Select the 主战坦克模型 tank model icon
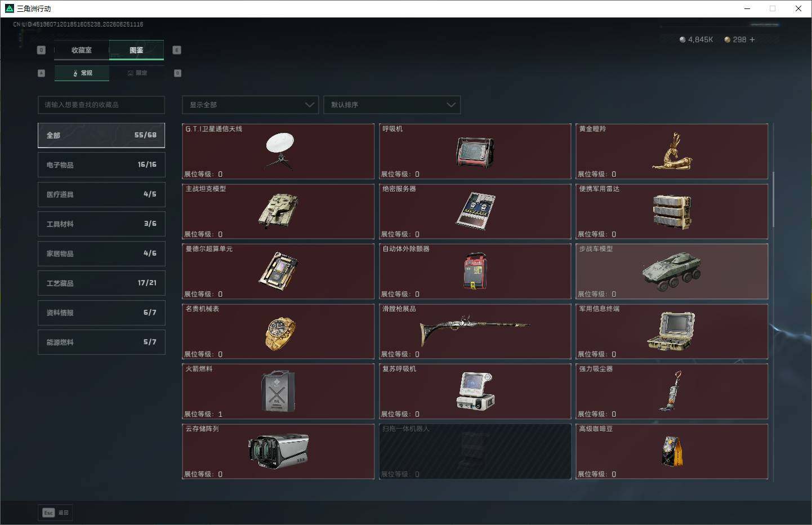812x525 pixels. pyautogui.click(x=278, y=211)
